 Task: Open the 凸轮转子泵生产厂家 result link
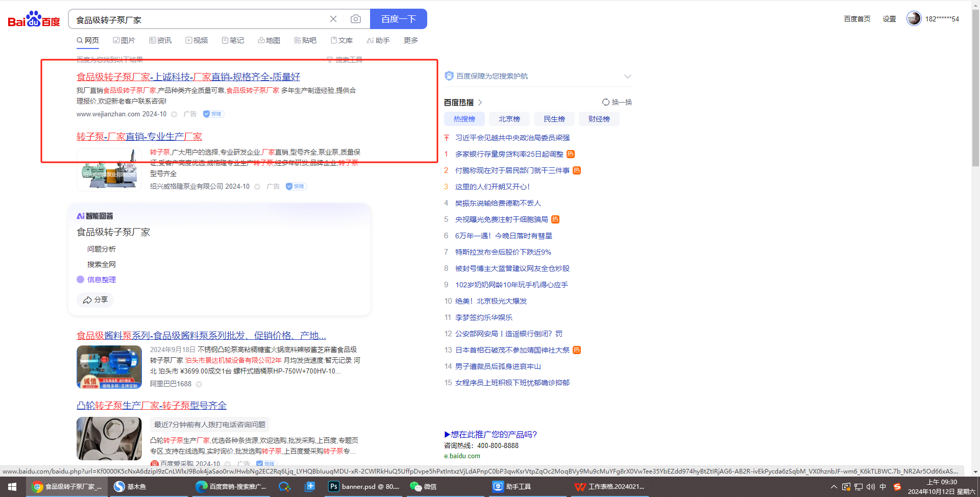tap(152, 405)
